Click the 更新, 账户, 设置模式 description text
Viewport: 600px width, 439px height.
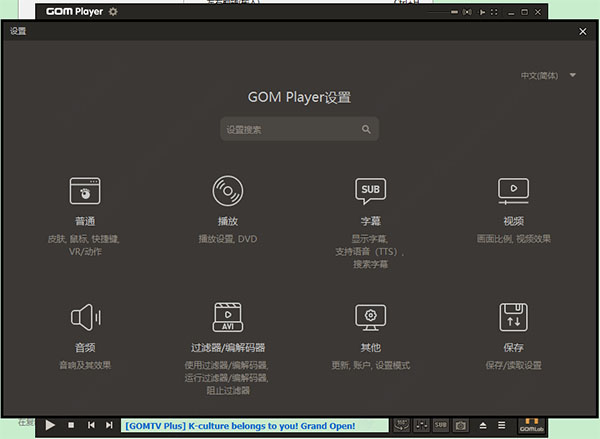[370, 366]
